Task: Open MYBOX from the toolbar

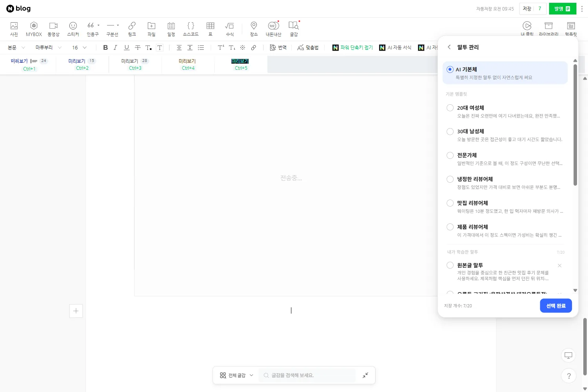Action: click(x=34, y=29)
